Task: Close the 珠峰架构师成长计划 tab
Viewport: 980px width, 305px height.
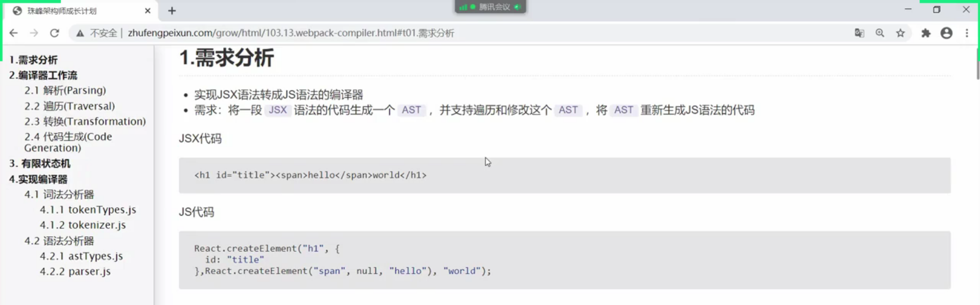Action: tap(148, 11)
